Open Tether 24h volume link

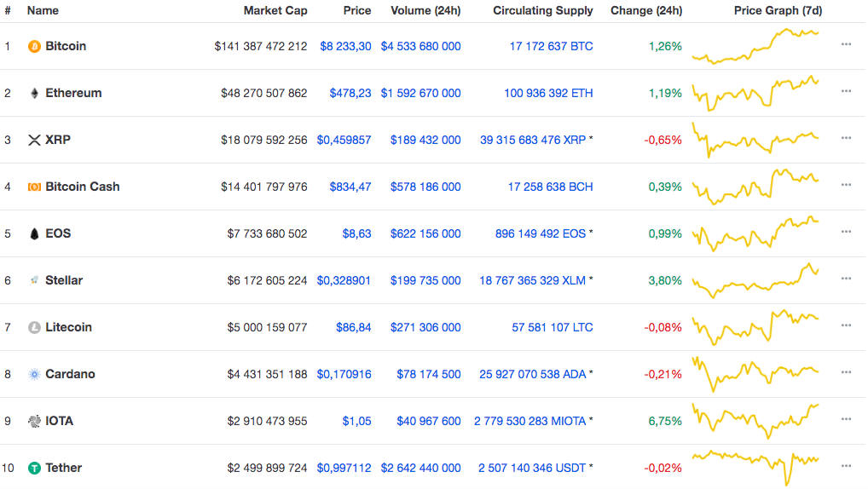coord(420,468)
